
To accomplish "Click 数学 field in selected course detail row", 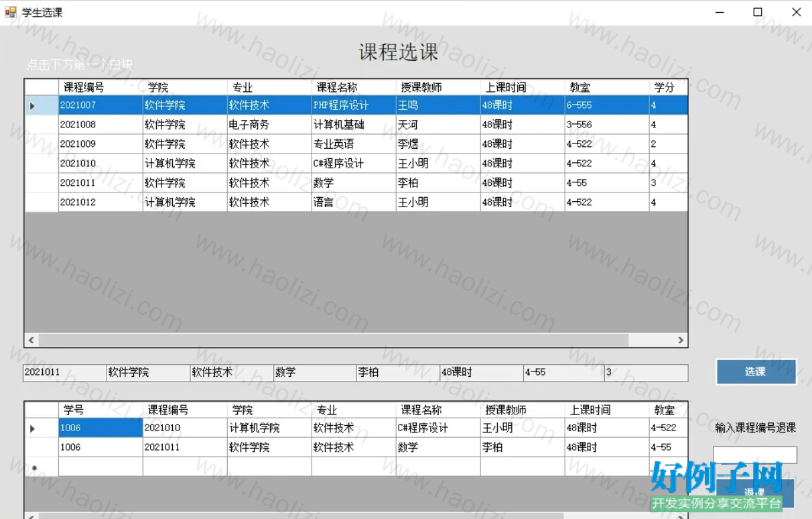I will 315,373.
